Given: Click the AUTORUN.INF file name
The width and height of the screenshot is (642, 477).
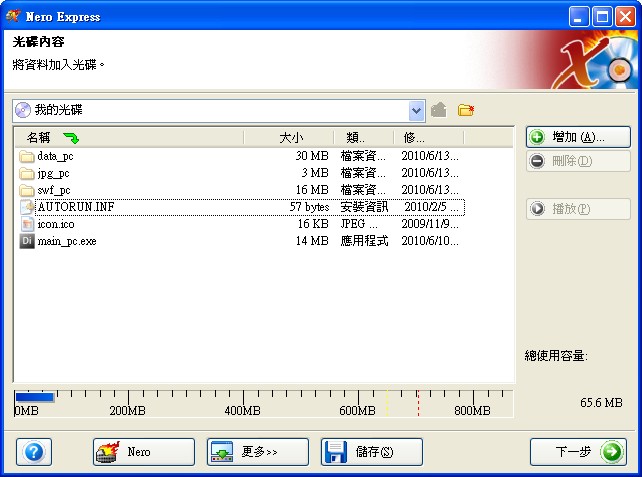Looking at the screenshot, I should pyautogui.click(x=76, y=207).
